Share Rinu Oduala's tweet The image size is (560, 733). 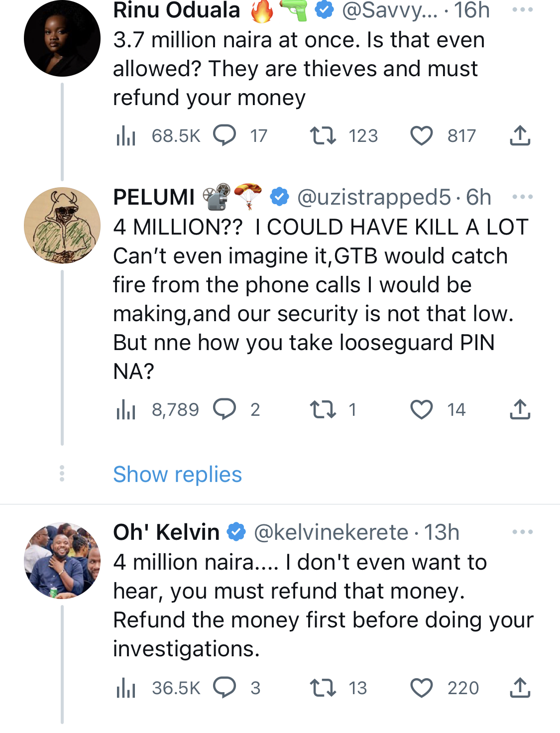tap(520, 135)
